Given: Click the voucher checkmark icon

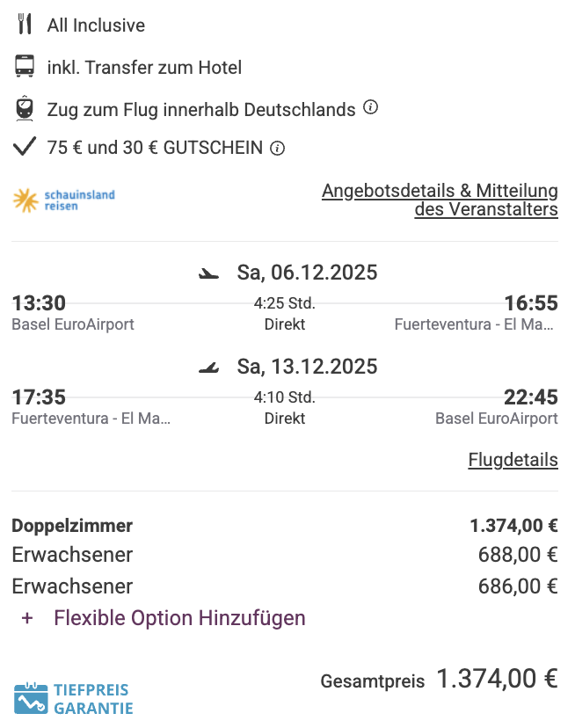Looking at the screenshot, I should (x=25, y=147).
